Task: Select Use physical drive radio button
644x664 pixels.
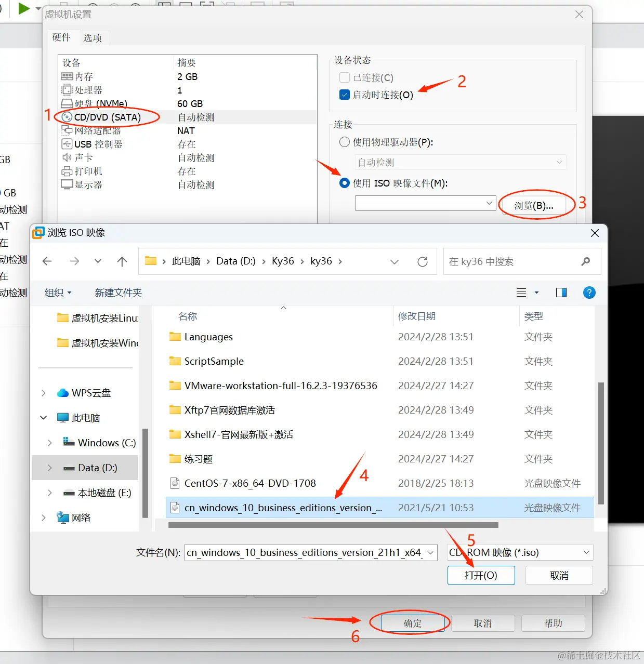Action: click(x=344, y=142)
